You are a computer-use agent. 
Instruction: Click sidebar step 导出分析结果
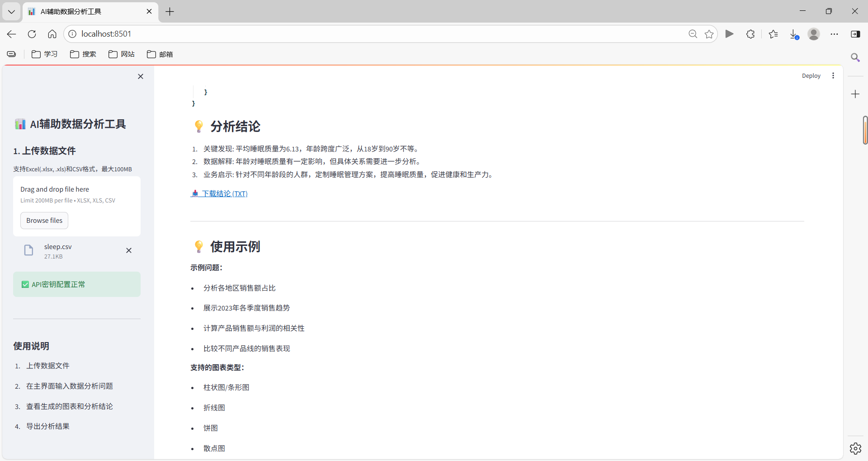47,426
